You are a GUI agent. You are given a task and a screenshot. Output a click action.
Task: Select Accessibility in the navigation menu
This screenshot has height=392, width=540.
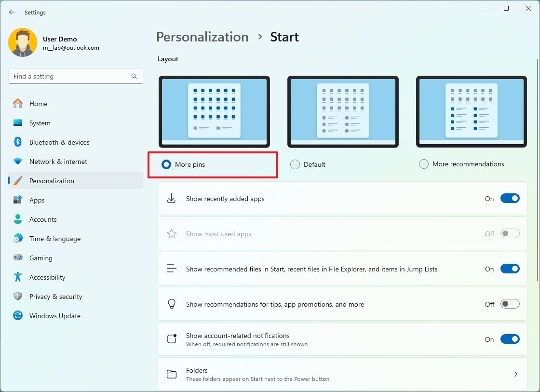coord(47,277)
